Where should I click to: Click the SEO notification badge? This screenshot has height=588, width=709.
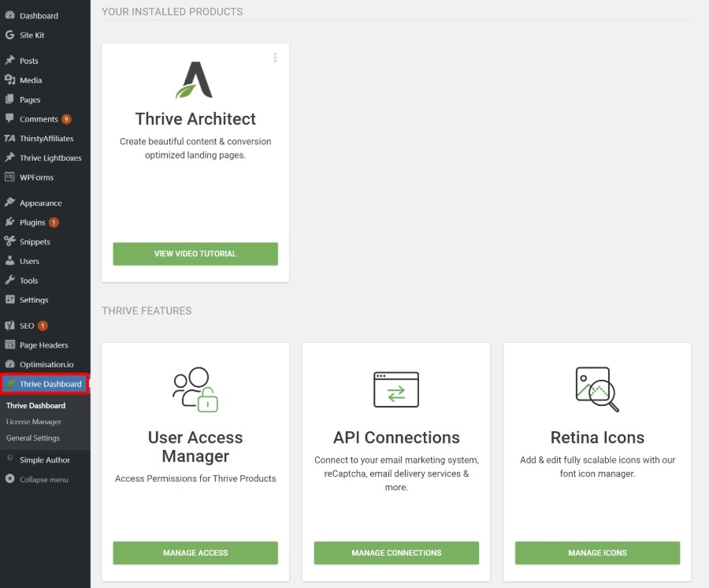click(x=43, y=326)
